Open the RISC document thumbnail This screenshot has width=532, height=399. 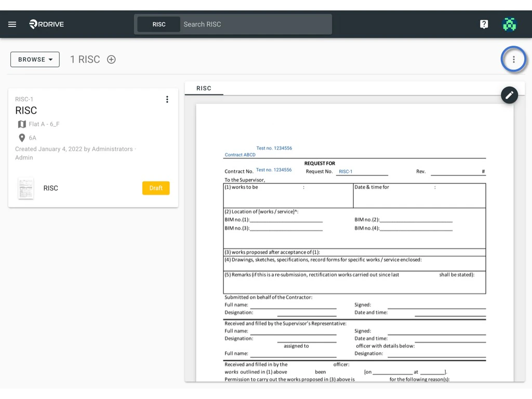click(x=26, y=188)
